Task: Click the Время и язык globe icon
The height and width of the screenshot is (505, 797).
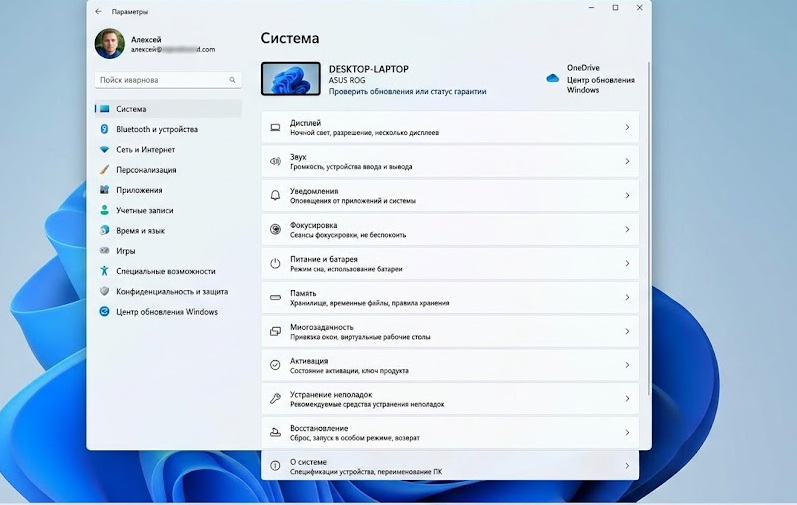Action: (x=104, y=230)
